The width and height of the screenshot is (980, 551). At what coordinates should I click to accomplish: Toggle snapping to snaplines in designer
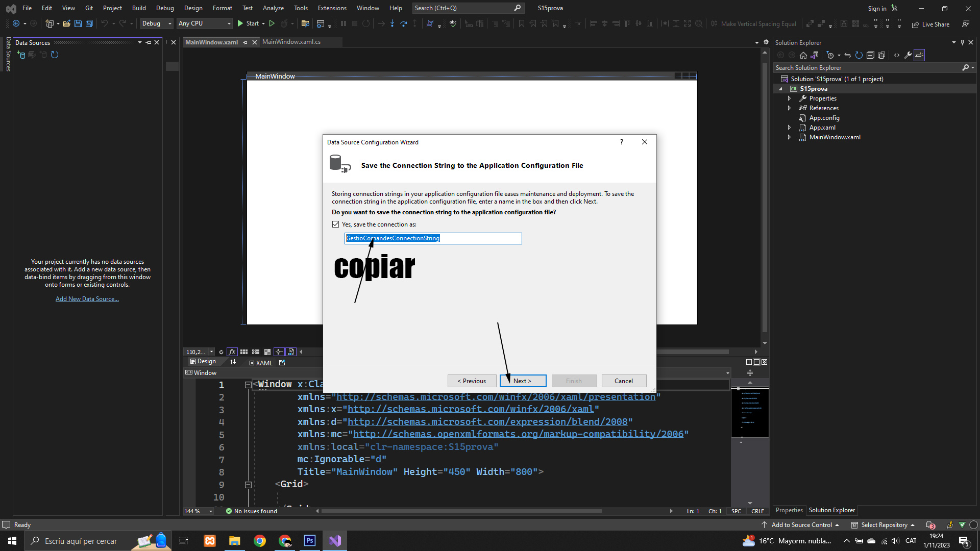tap(279, 352)
